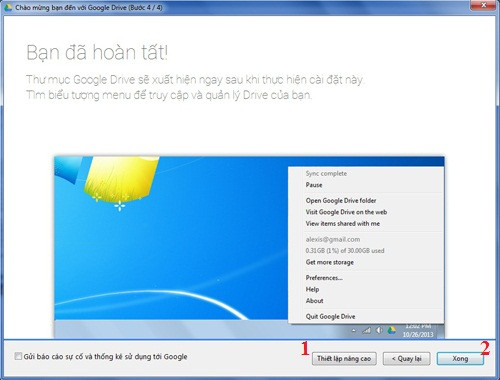The height and width of the screenshot is (380, 500).
Task: Finish setup with the Xong button
Action: click(460, 359)
